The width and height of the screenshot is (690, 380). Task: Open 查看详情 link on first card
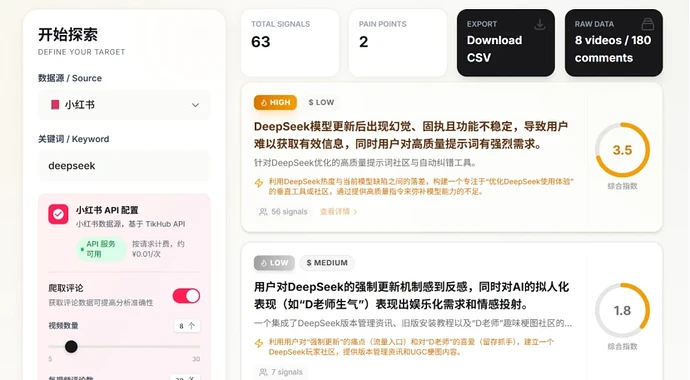[338, 212]
